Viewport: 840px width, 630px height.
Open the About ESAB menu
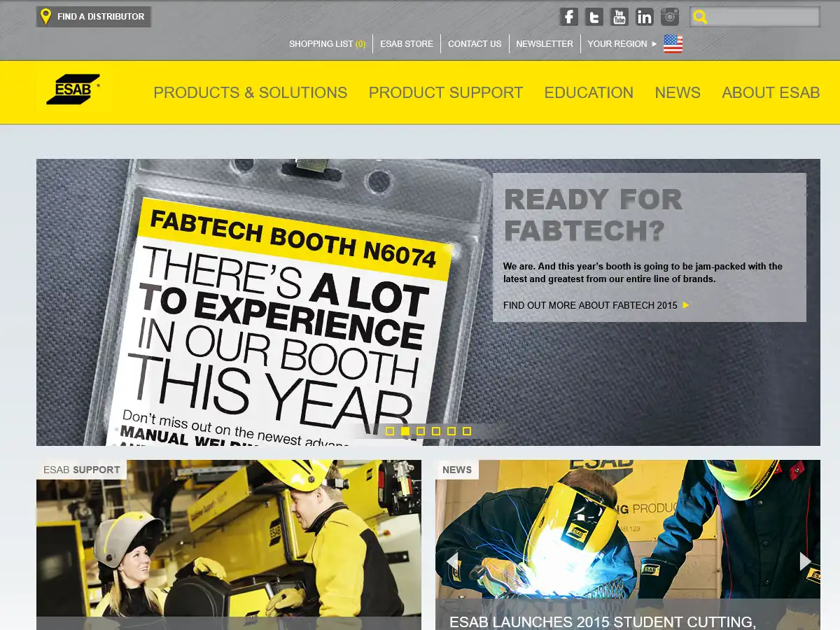click(x=771, y=92)
